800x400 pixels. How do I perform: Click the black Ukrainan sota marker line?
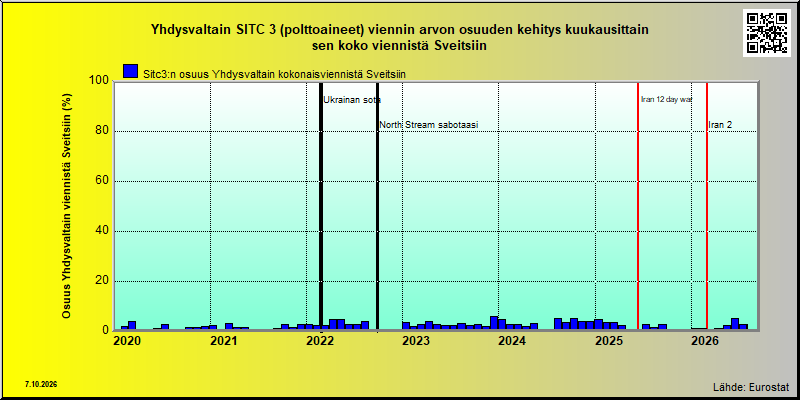click(321, 206)
